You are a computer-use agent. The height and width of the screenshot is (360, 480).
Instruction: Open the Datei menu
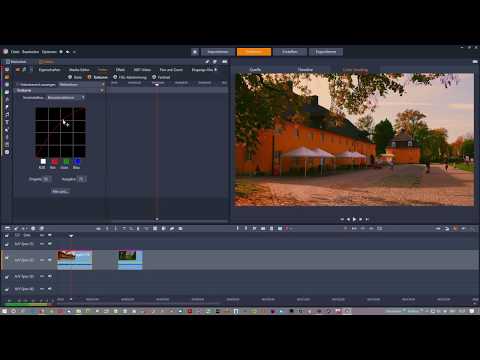click(15, 52)
